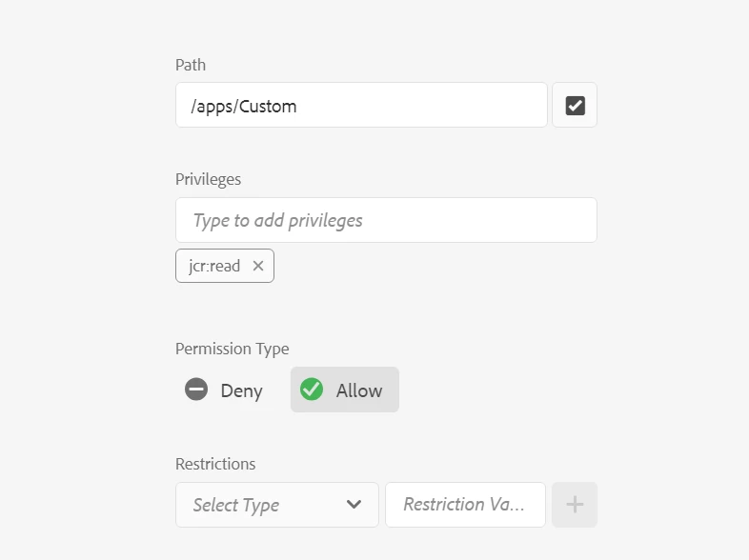Image resolution: width=749 pixels, height=560 pixels.
Task: Click the word Deny in Permission Type
Action: (241, 390)
